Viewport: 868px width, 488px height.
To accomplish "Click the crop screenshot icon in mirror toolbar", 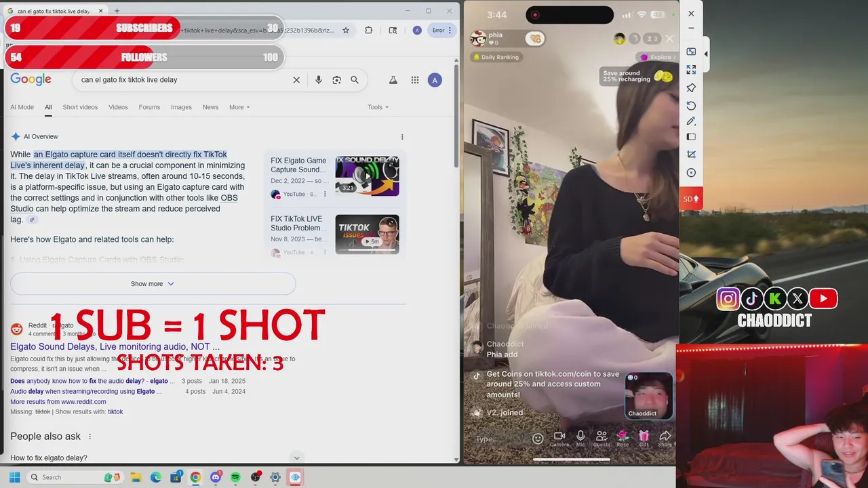I will click(691, 155).
